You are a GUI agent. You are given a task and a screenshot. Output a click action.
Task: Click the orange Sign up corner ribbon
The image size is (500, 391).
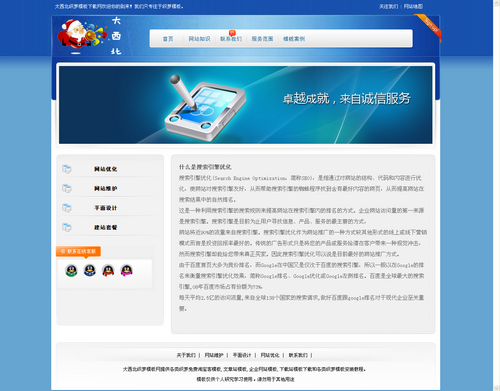[429, 27]
